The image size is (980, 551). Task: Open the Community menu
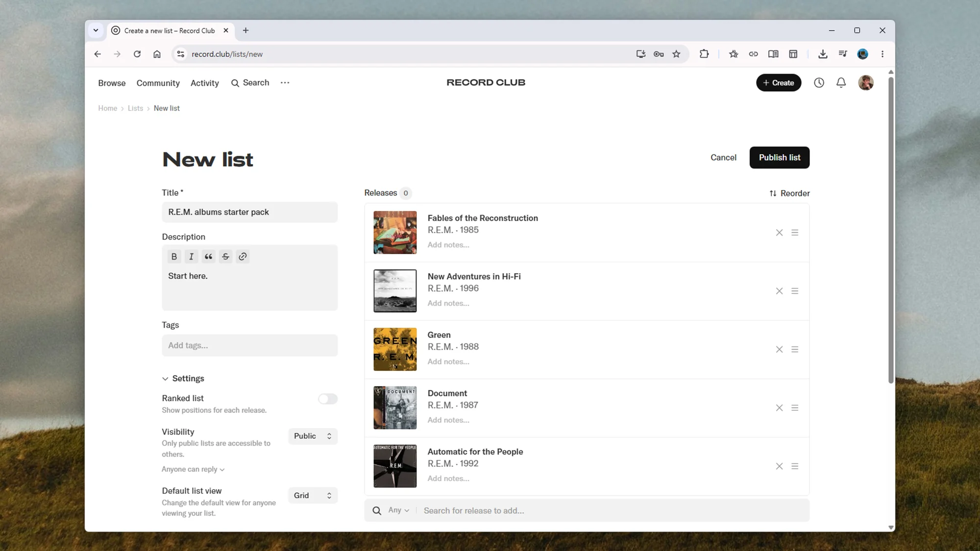tap(158, 83)
